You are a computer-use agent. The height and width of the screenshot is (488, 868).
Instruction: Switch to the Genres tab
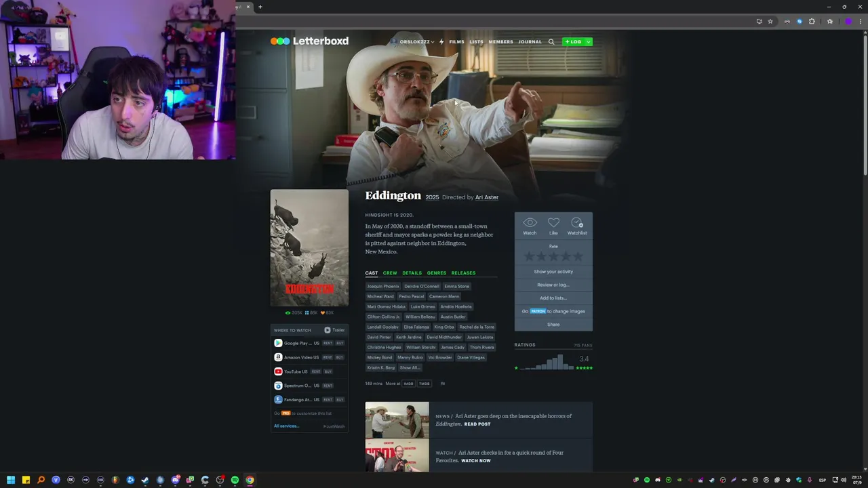437,273
